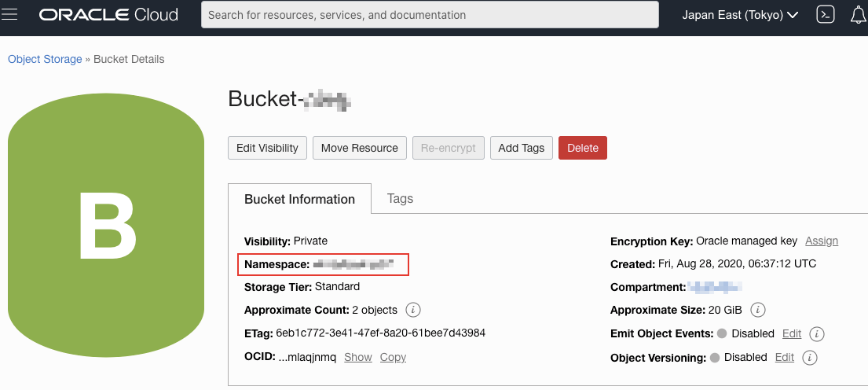Show info for Approximate Count
This screenshot has width=868, height=390.
click(x=413, y=310)
